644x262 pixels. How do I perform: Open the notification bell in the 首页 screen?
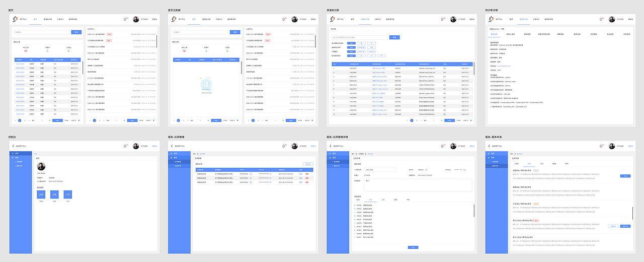click(x=125, y=19)
